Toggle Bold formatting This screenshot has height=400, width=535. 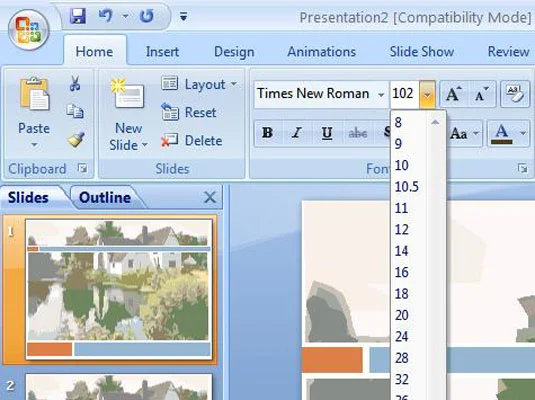[268, 133]
